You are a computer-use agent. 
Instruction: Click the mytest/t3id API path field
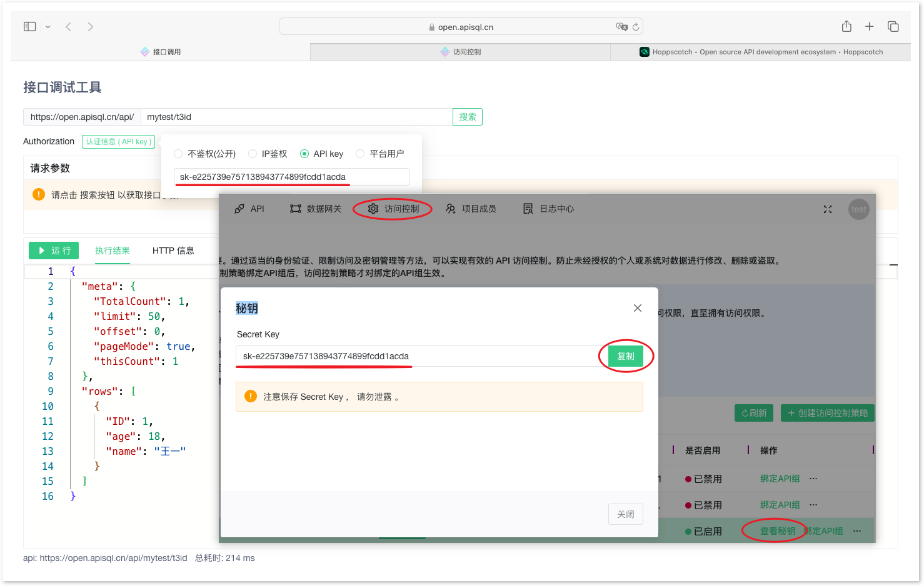click(296, 117)
